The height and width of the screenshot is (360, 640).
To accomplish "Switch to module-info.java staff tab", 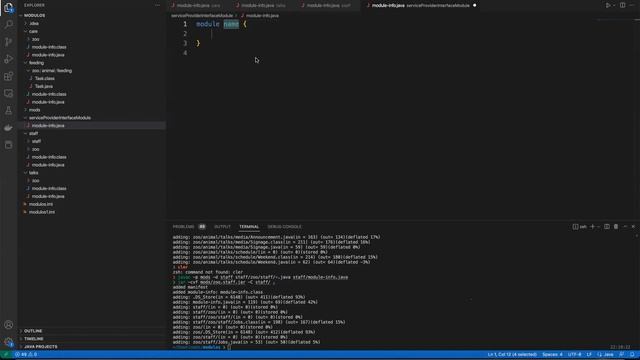I will pos(329,5).
